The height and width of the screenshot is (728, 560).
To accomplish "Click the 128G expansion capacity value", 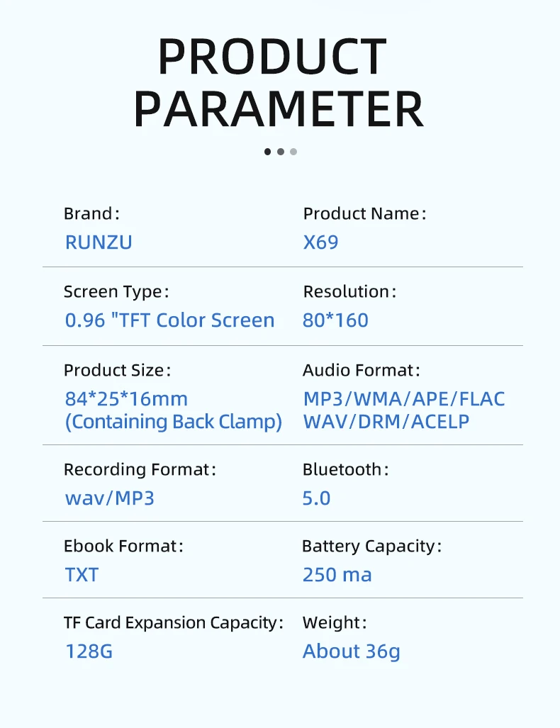I will click(x=89, y=651).
